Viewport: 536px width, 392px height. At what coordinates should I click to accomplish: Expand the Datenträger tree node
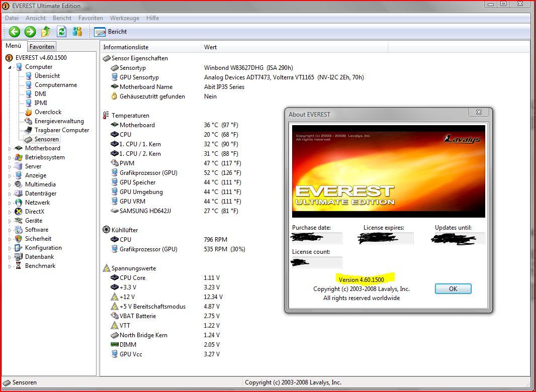point(10,194)
